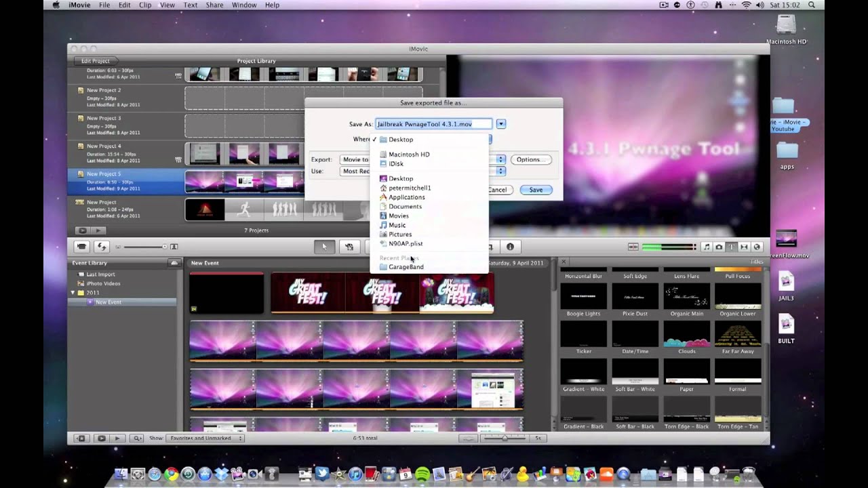Adjust the project thumbnail size slider
Screen dimensions: 868x488
tap(144, 247)
